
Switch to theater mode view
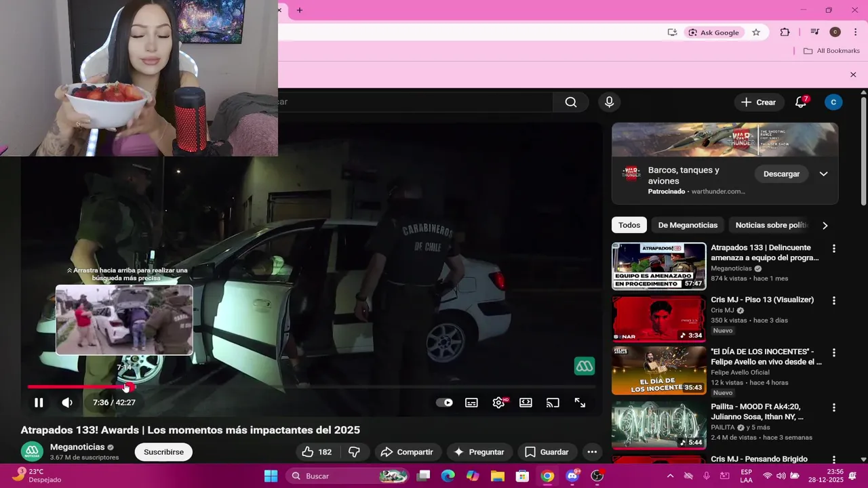pos(526,403)
